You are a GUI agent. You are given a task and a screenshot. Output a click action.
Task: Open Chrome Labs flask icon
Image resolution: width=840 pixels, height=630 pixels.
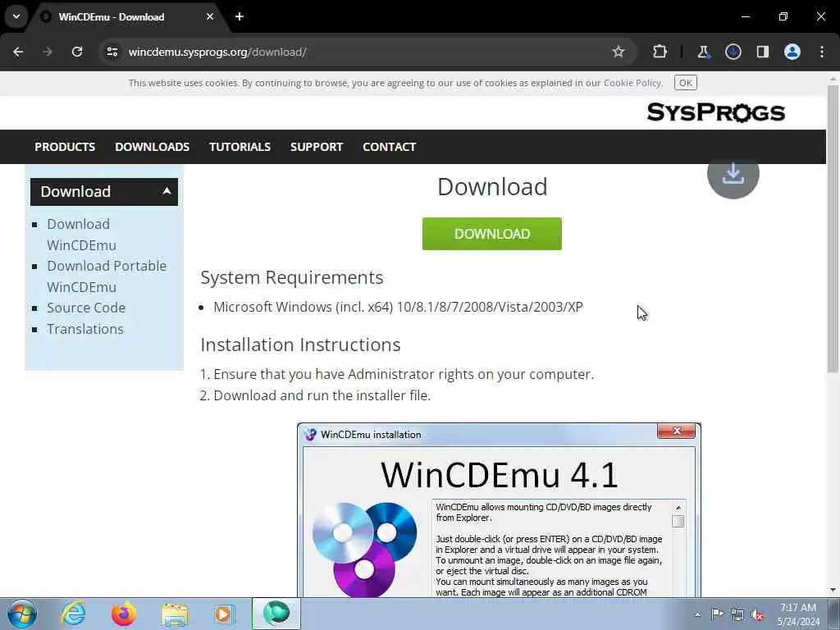(703, 52)
